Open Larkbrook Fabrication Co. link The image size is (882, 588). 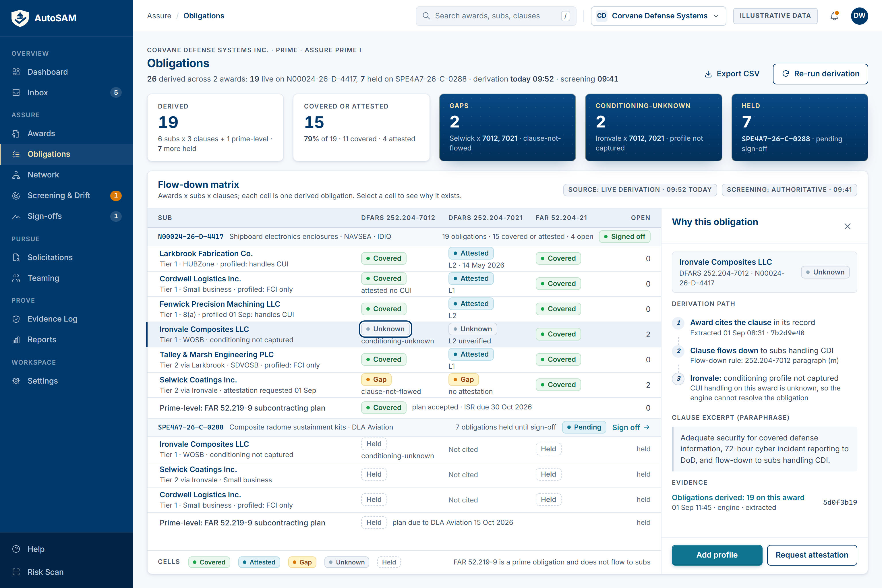point(206,254)
